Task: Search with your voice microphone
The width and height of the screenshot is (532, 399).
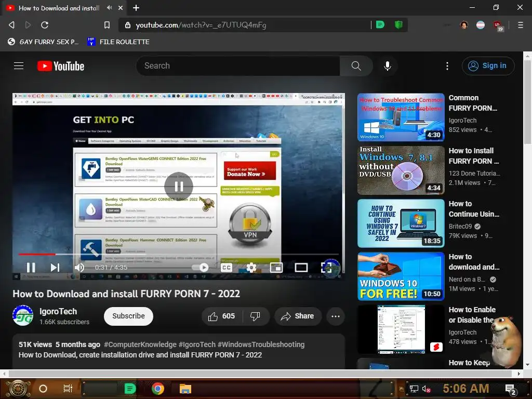Action: click(388, 66)
